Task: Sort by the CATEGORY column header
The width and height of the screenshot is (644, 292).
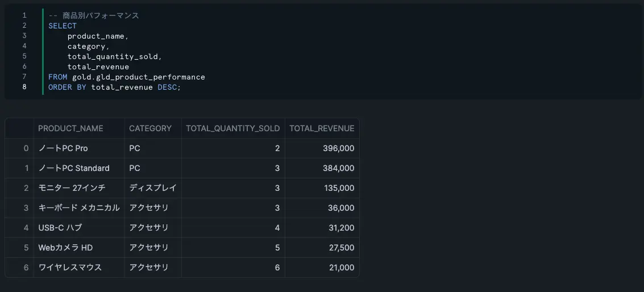Action: tap(150, 128)
